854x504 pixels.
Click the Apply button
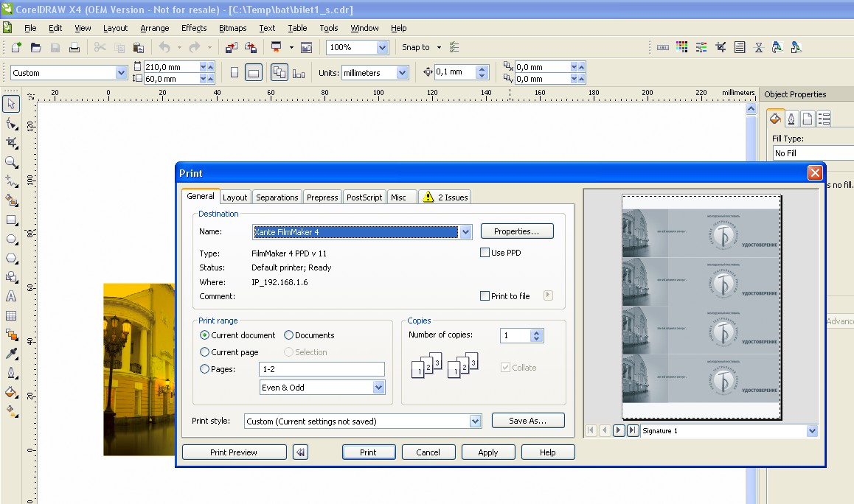(488, 452)
